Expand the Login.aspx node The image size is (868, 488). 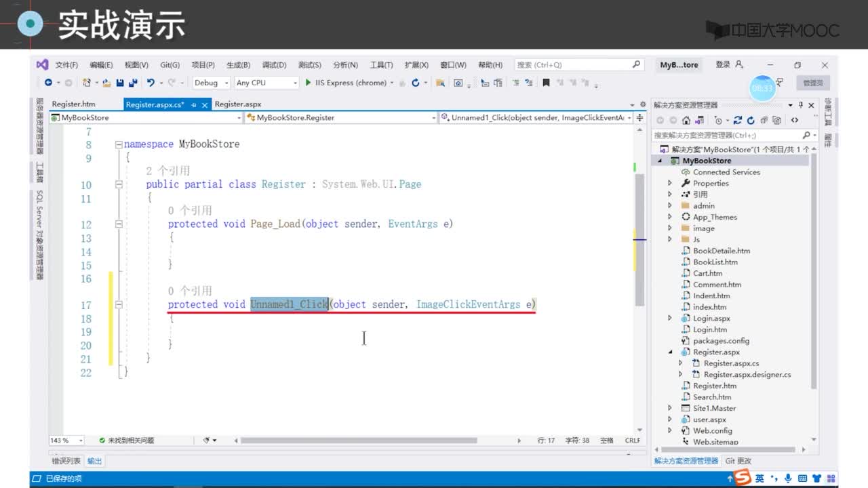point(670,318)
